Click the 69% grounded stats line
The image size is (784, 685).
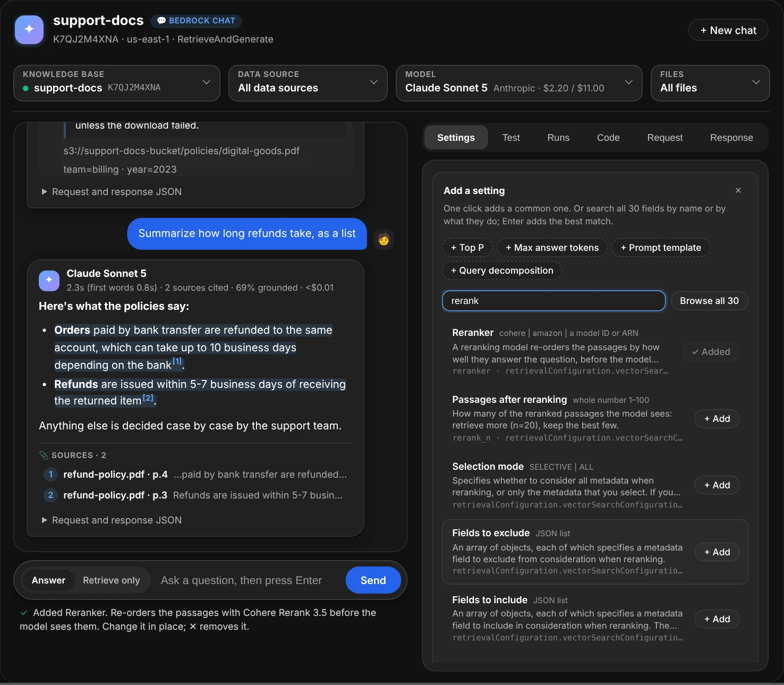[x=200, y=287]
